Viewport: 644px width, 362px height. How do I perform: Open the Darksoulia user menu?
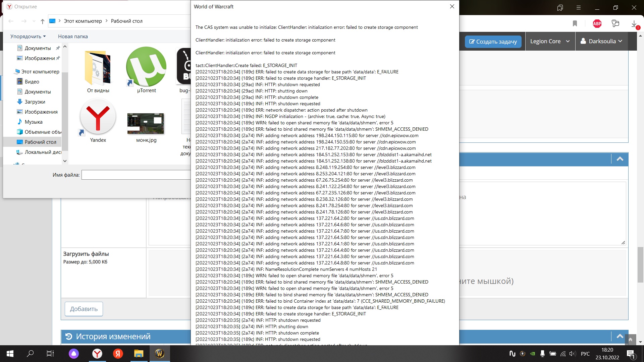[x=601, y=41]
